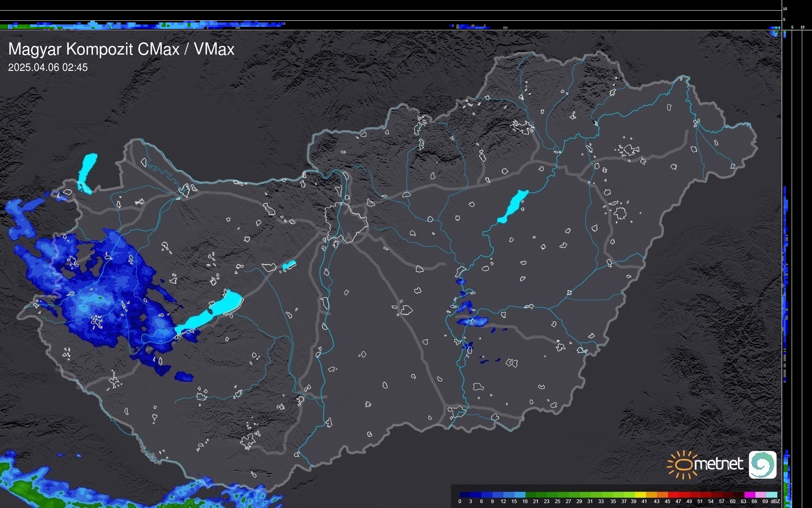Click the metnet wordmark text

pyautogui.click(x=718, y=464)
